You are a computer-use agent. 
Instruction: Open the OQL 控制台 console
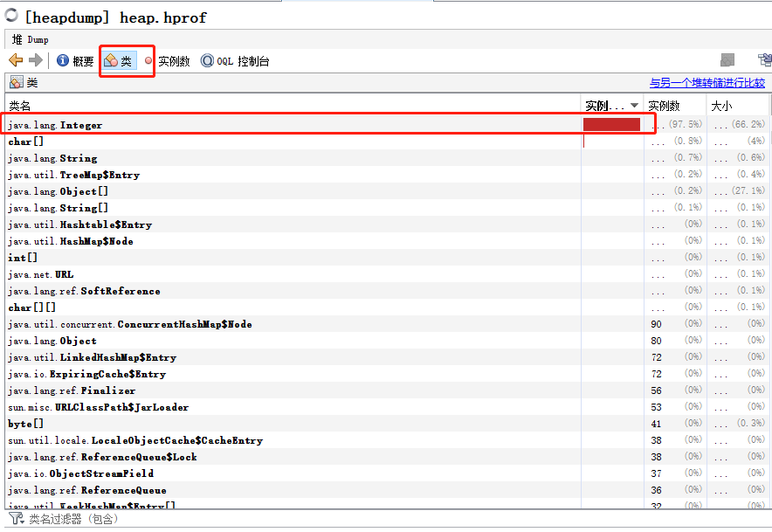tap(235, 60)
